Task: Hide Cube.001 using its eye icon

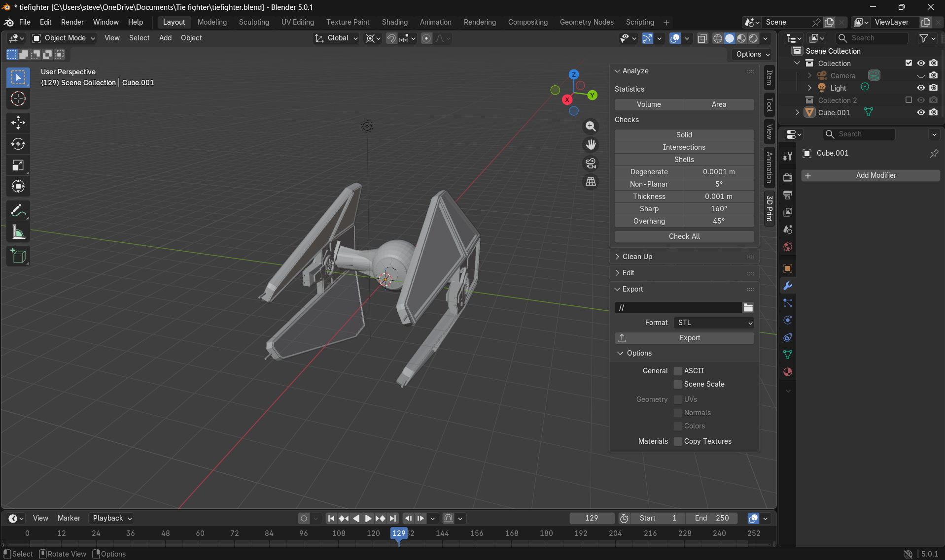Action: pos(921,112)
